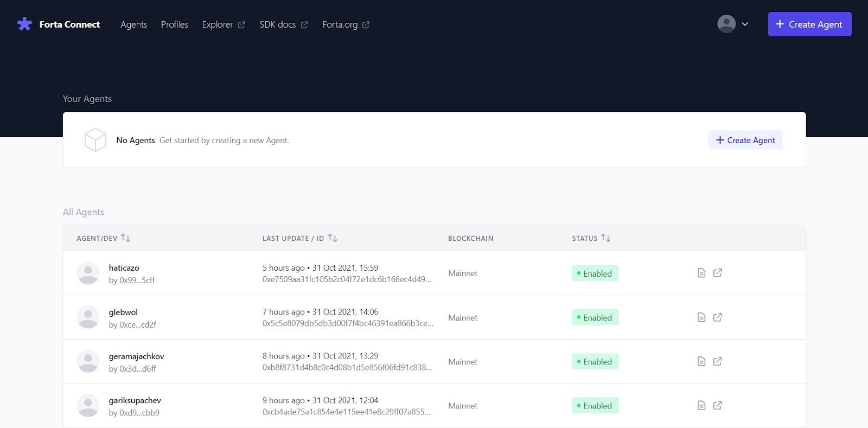Open the glebwol agent name
The height and width of the screenshot is (428, 868).
(123, 312)
